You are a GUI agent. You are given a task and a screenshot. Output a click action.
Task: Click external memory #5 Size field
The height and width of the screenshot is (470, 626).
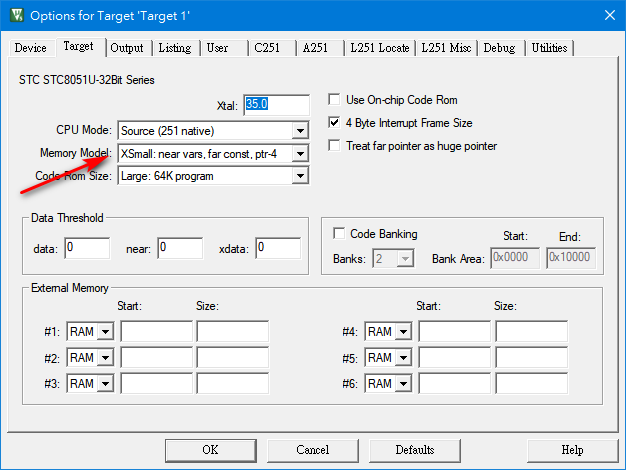(x=532, y=357)
